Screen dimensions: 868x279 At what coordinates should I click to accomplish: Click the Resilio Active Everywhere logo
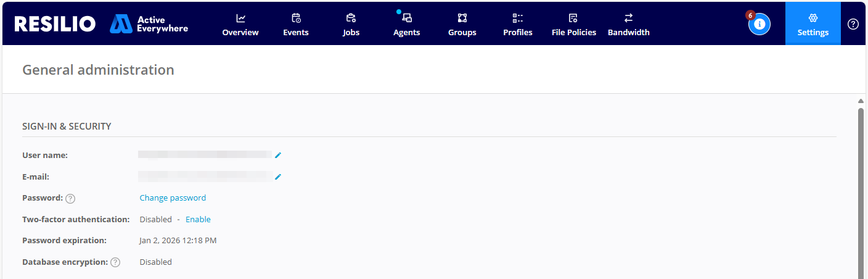pos(101,24)
